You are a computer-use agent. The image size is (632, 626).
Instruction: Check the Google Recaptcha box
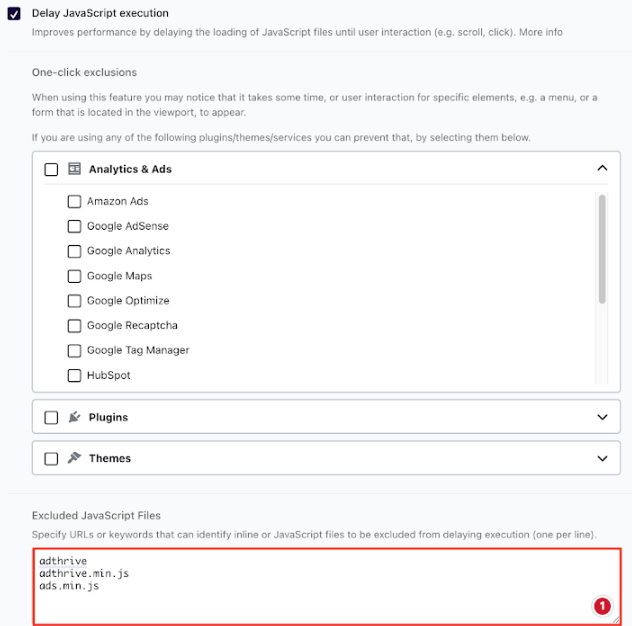point(74,326)
